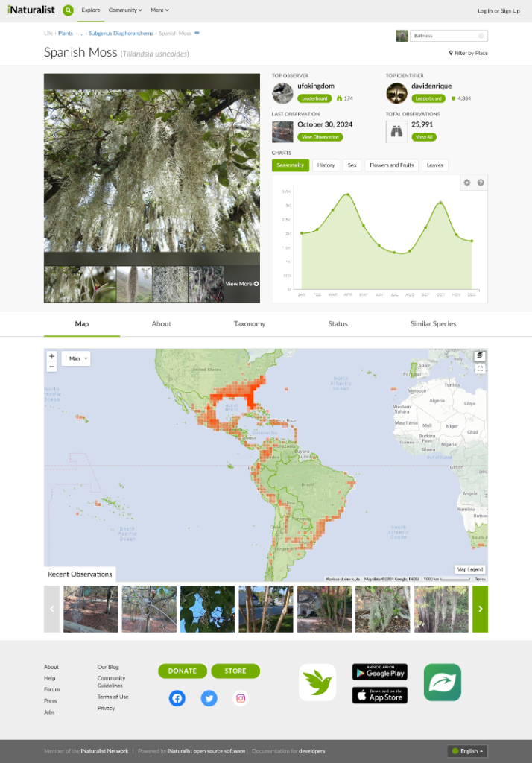Open the Plants breadcrumb link
The image size is (532, 763).
[66, 33]
